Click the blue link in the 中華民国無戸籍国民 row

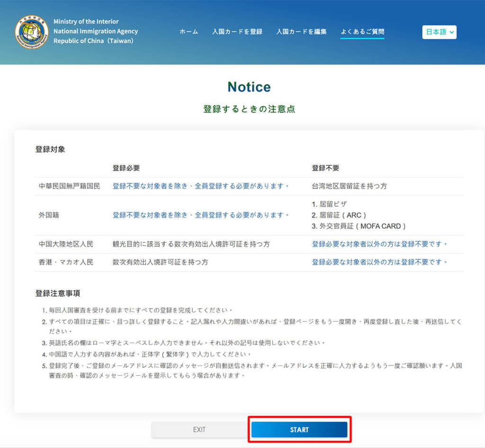tap(201, 186)
